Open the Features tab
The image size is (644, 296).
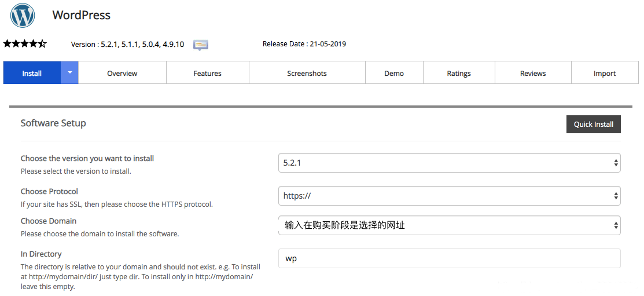tap(207, 73)
